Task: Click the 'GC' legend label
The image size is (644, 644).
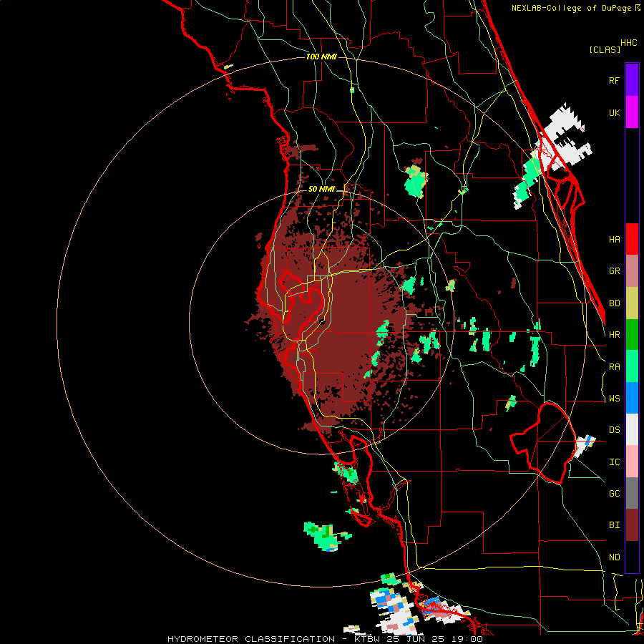Action: click(614, 494)
